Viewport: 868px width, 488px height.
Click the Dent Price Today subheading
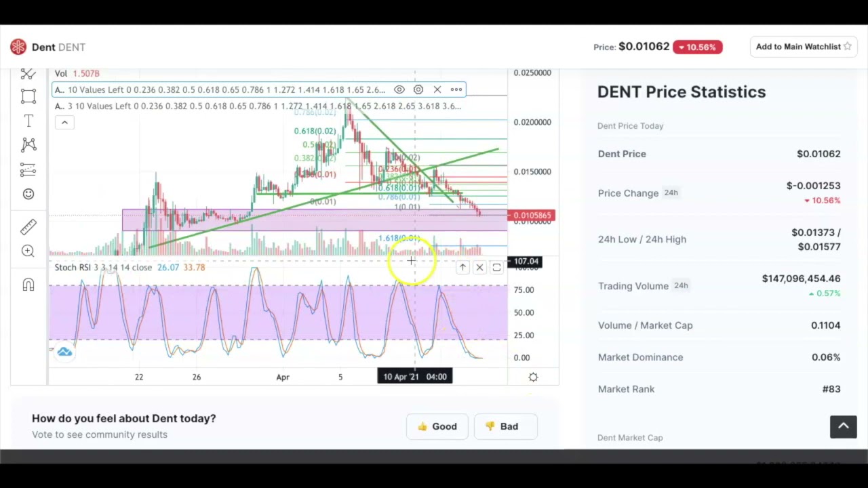coord(630,125)
